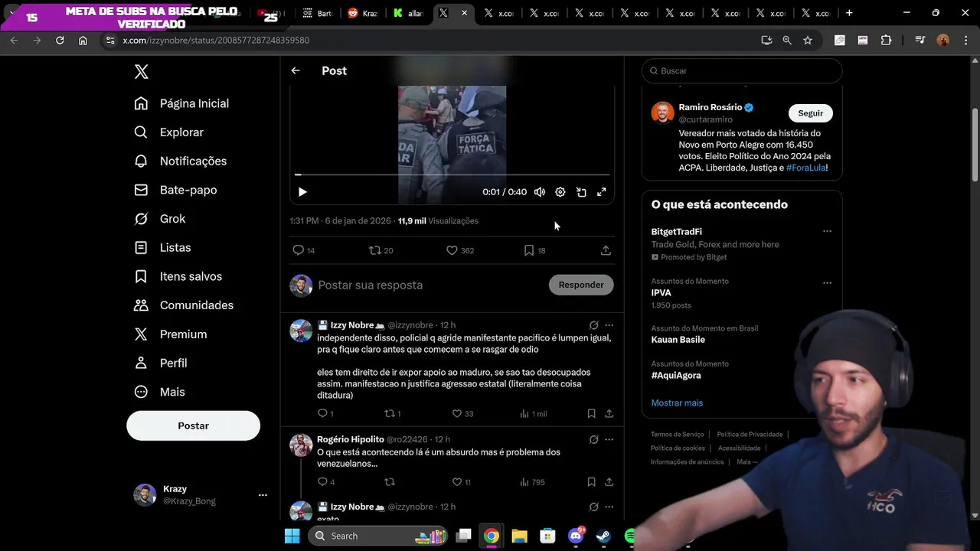Open Steam from the taskbar
The image size is (980, 551).
[x=603, y=536]
